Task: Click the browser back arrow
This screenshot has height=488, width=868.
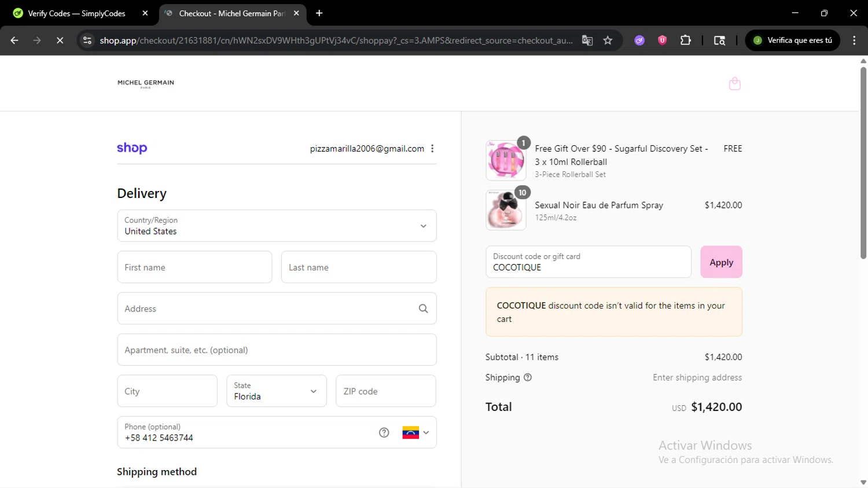Action: (14, 40)
